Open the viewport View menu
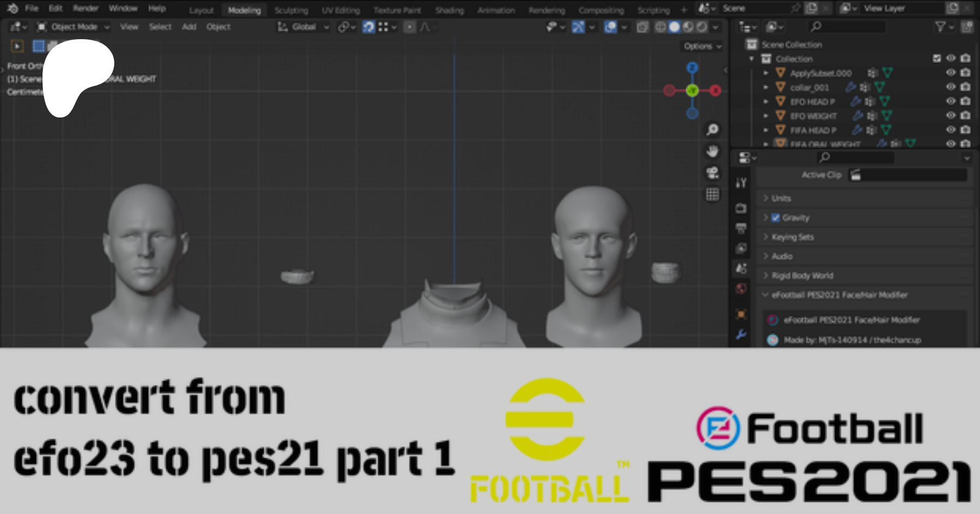This screenshot has height=514, width=980. click(x=129, y=27)
